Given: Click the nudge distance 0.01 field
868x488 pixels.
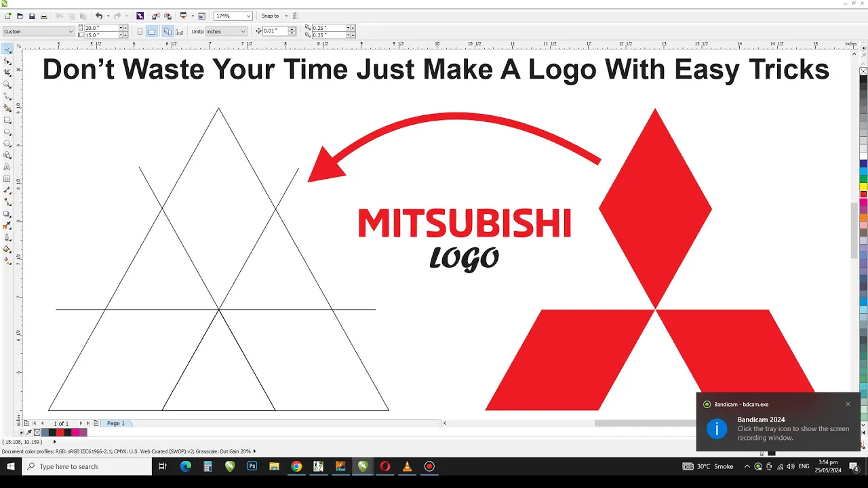Looking at the screenshot, I should (275, 31).
